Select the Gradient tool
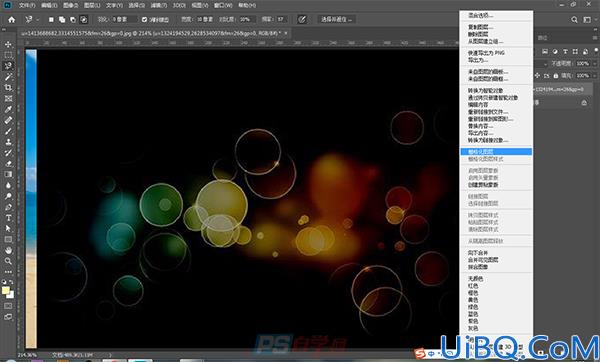This screenshot has width=600, height=362. coord(8,174)
